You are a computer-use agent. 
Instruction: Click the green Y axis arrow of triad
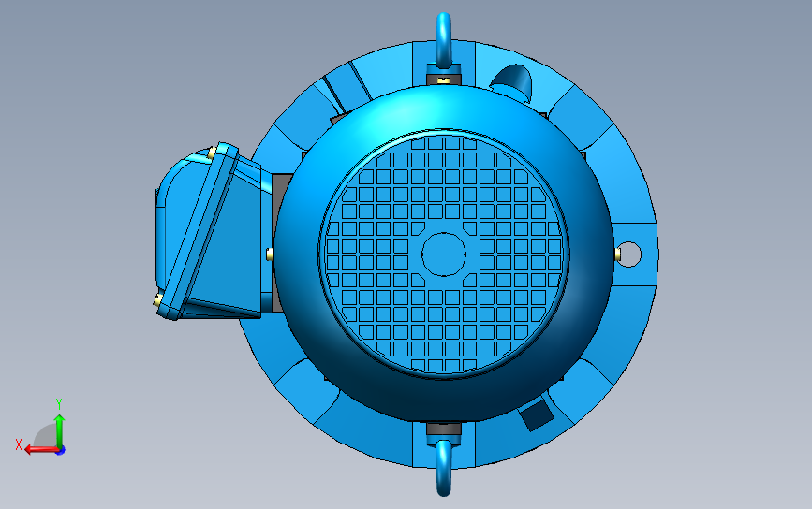click(60, 429)
